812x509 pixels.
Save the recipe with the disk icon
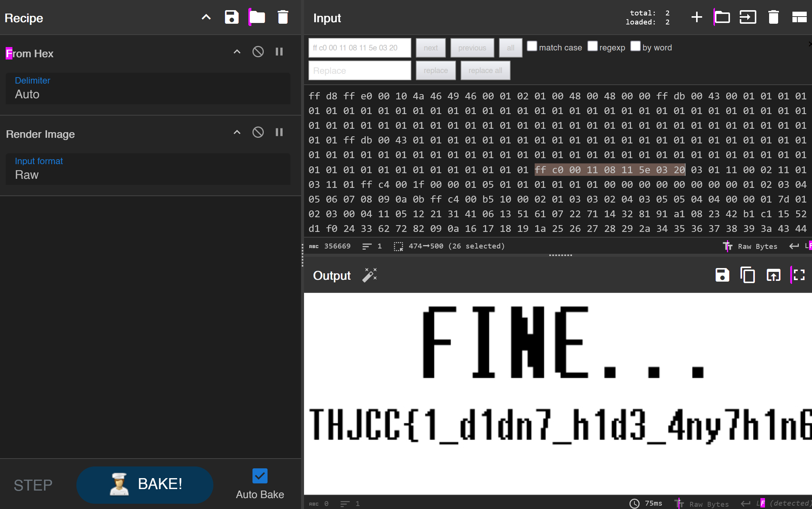click(231, 17)
